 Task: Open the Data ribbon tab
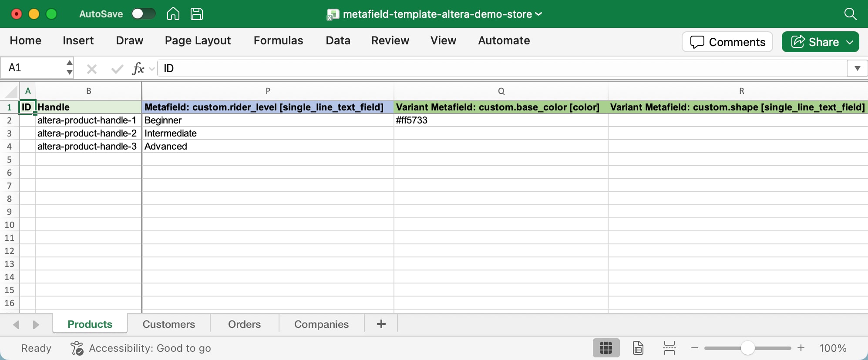(338, 40)
